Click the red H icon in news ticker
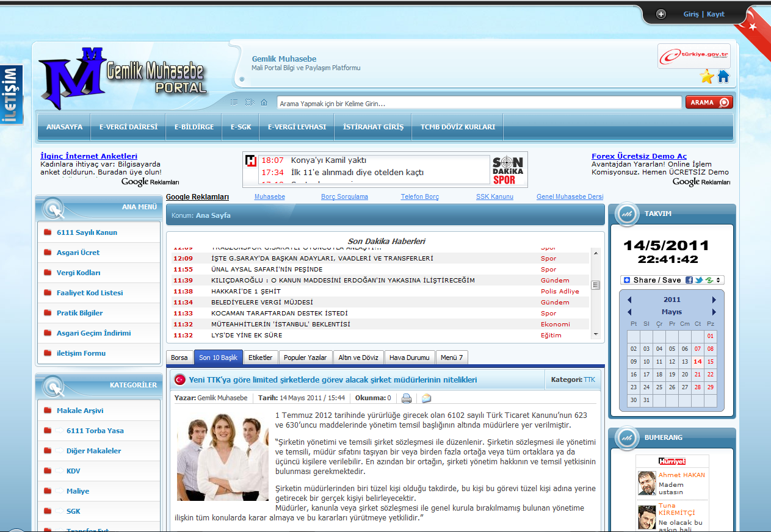This screenshot has height=532, width=771. click(250, 160)
